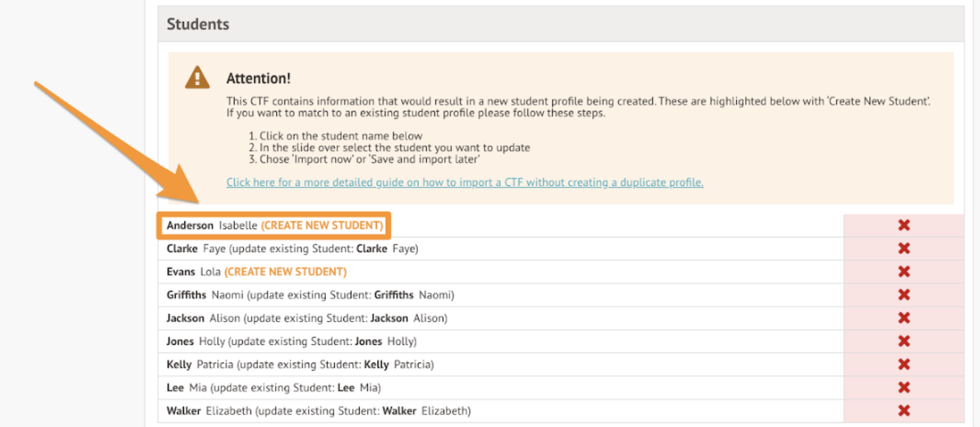
Task: Click the Attention warning triangle icon
Action: (197, 78)
